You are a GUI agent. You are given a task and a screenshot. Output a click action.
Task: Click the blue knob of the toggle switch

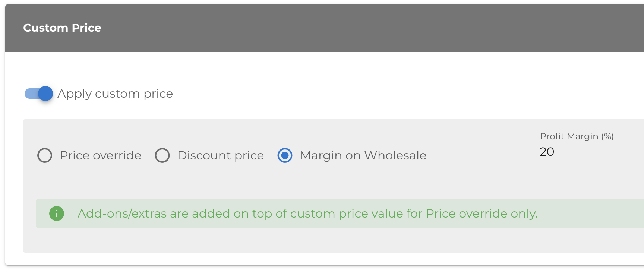(x=45, y=94)
